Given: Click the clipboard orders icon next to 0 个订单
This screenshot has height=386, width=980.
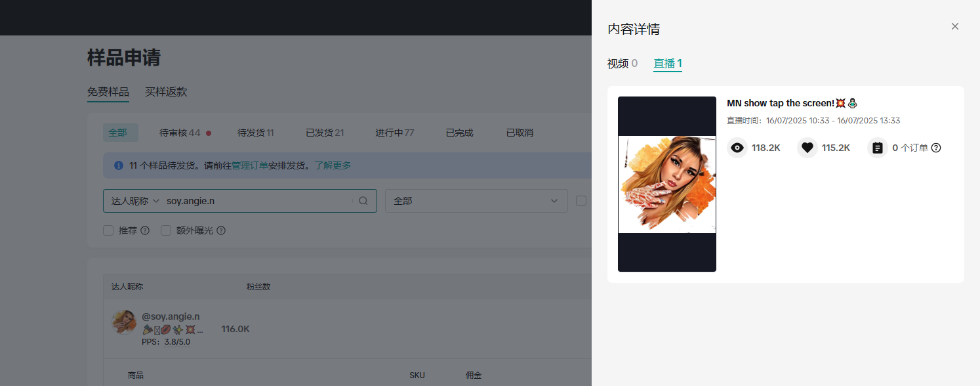Looking at the screenshot, I should pyautogui.click(x=877, y=148).
